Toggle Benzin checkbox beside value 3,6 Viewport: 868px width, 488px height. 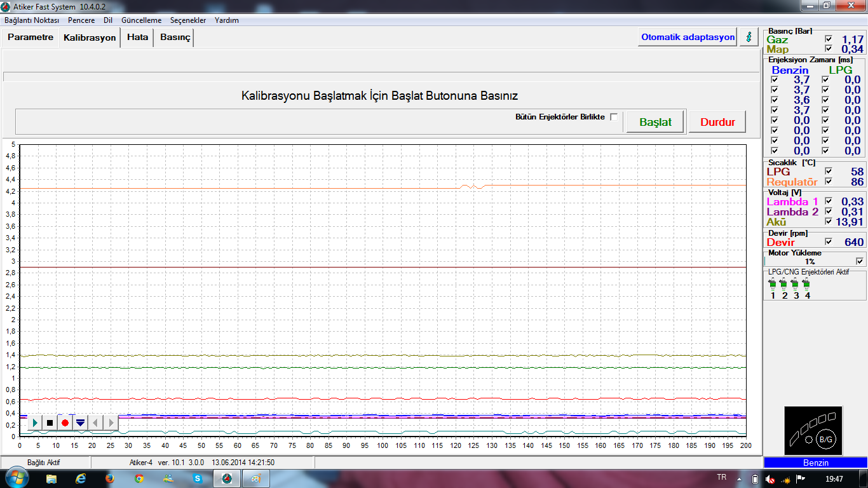coord(774,100)
